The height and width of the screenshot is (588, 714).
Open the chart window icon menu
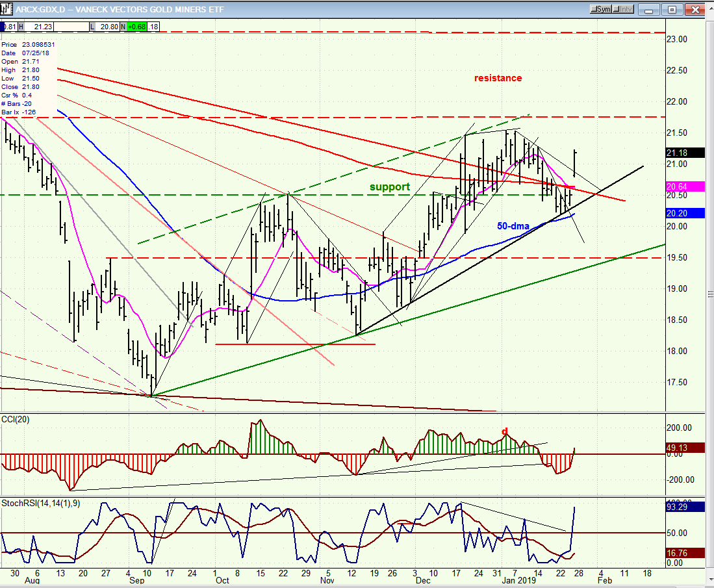(6, 9)
